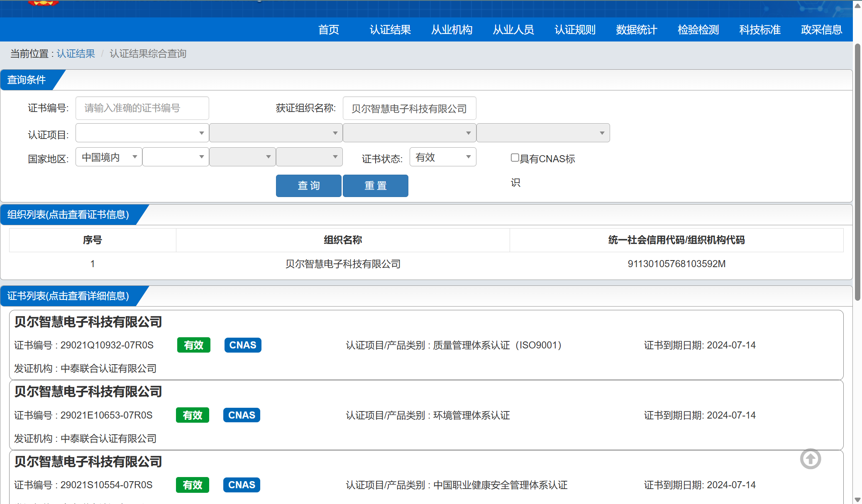Click the 组织列表 section header
Viewport: 862px width, 504px height.
(68, 214)
